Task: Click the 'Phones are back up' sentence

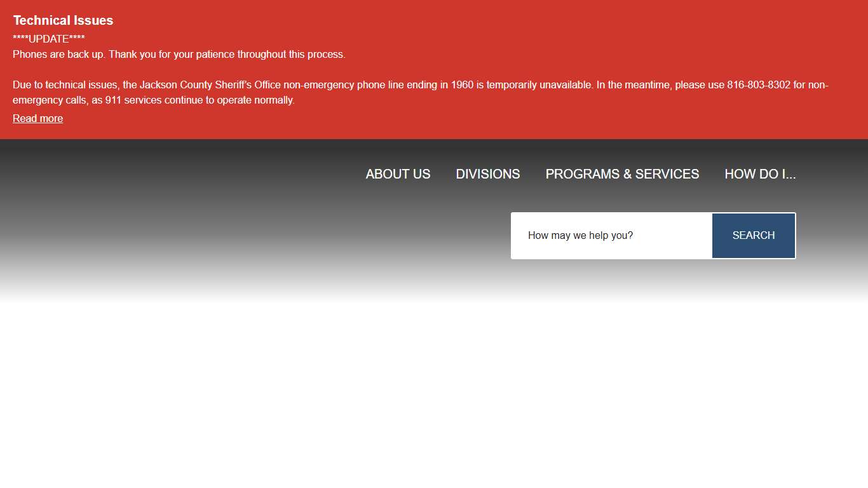Action: pos(59,55)
